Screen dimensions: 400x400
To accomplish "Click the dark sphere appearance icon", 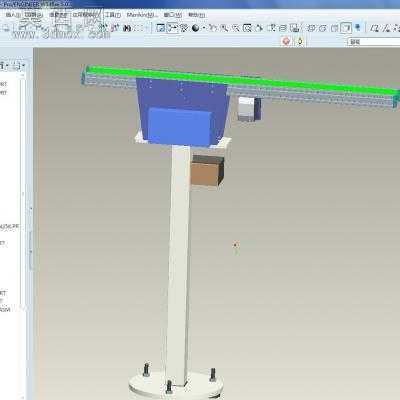I will (195, 28).
